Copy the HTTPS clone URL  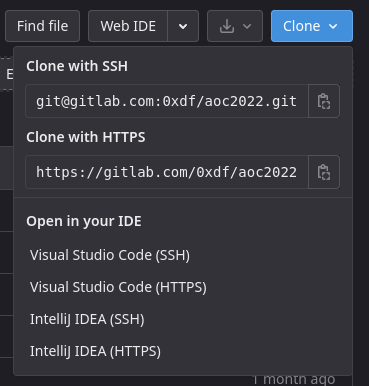click(324, 172)
